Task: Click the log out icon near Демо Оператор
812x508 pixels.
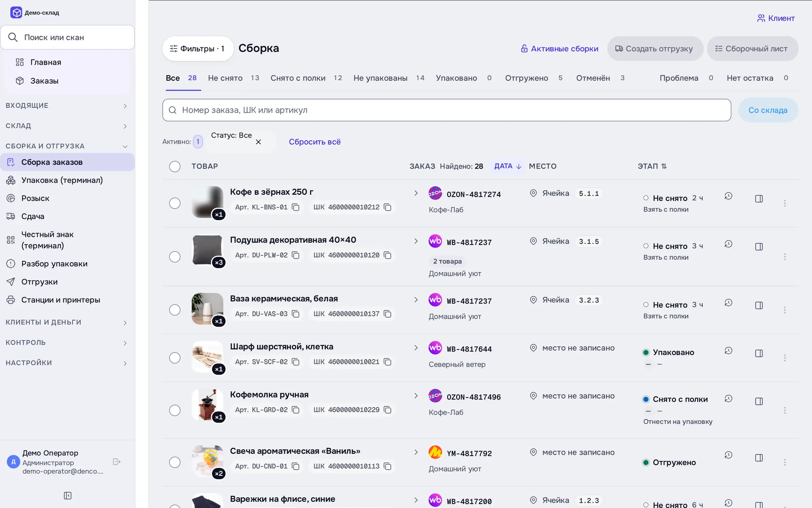Action: tap(117, 462)
